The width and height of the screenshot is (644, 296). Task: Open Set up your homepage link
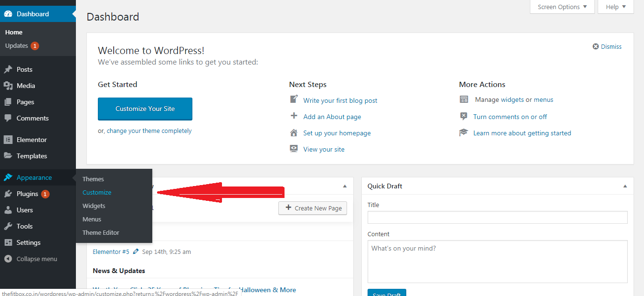337,133
